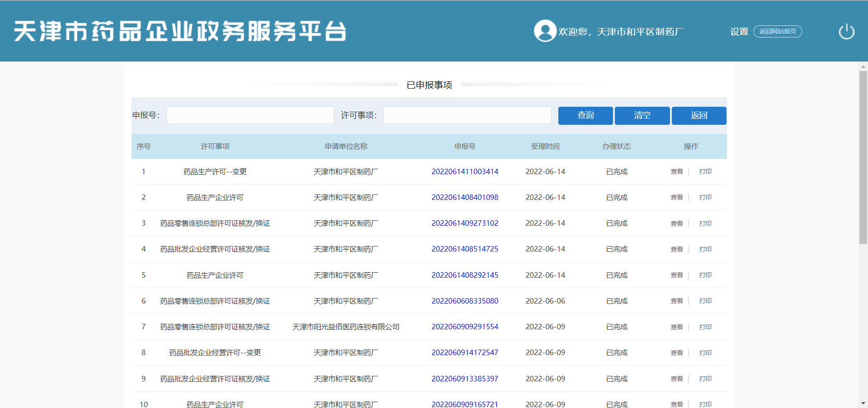Click 打印 for row 1
868x408 pixels.
[705, 172]
